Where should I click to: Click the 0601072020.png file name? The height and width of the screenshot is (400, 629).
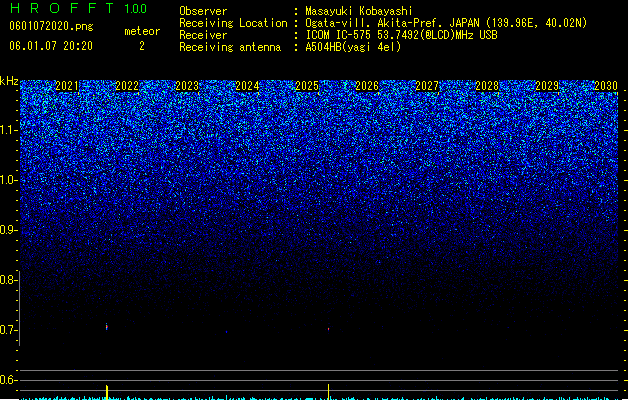[51, 26]
